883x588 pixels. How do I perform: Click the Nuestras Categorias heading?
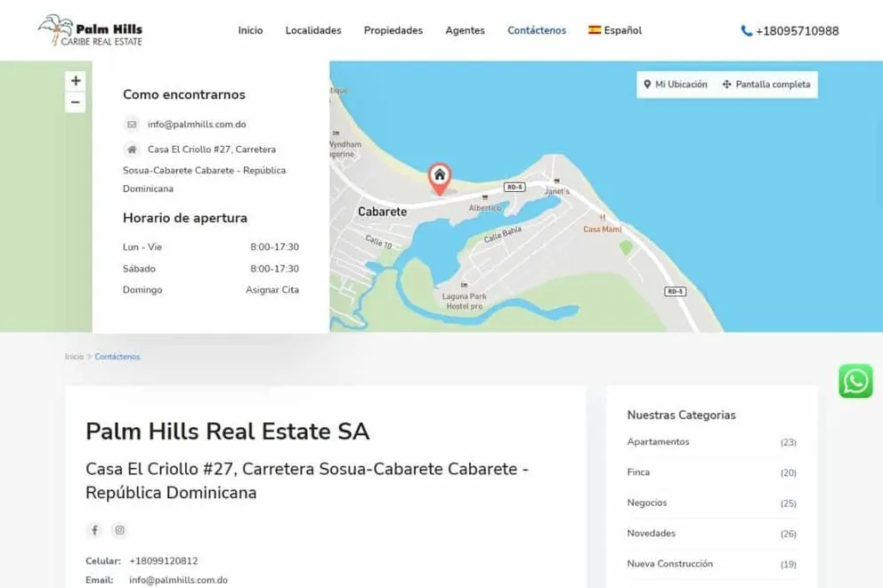pos(682,415)
